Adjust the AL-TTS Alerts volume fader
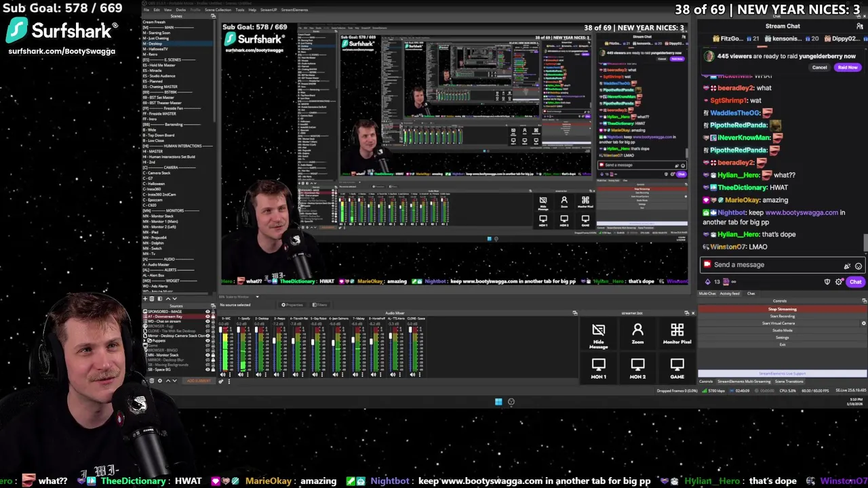Image resolution: width=868 pixels, height=488 pixels. click(391, 336)
